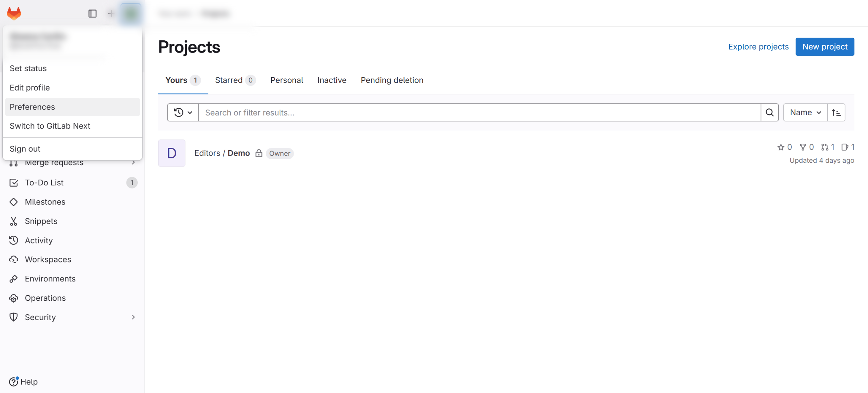Toggle the sidebar collapse icon
The height and width of the screenshot is (393, 868).
coord(92,13)
